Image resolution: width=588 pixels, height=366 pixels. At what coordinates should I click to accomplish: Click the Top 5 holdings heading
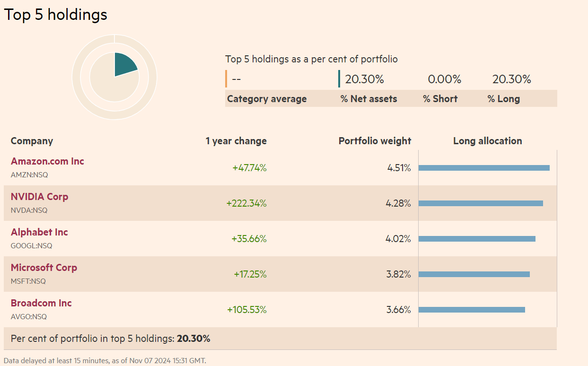(56, 15)
